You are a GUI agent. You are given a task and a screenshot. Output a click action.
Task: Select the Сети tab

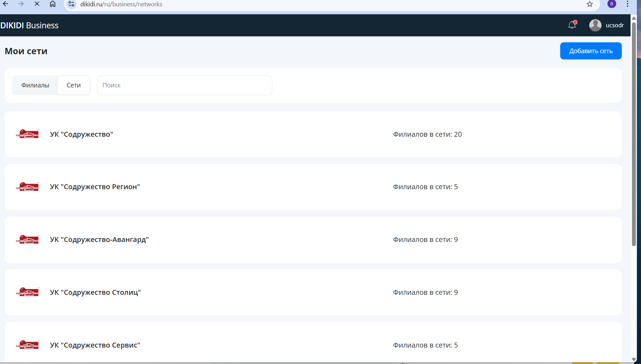tap(73, 85)
